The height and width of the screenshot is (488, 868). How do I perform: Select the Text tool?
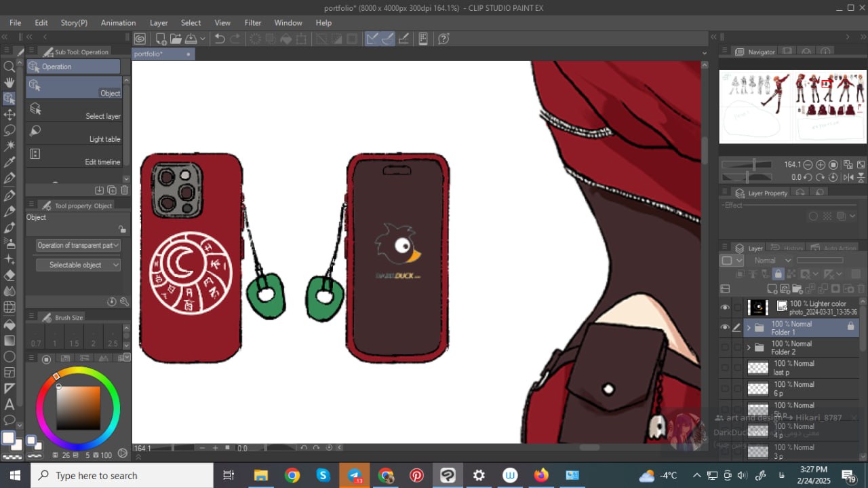[x=9, y=405]
